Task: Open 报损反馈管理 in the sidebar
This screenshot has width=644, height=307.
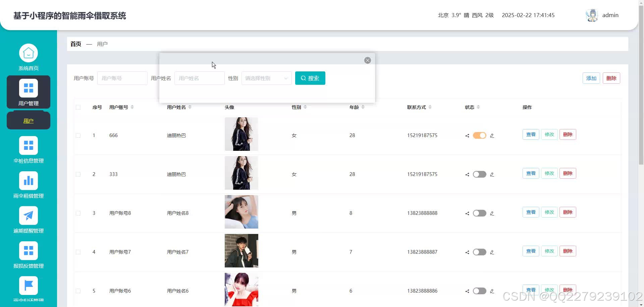Action: tap(28, 251)
